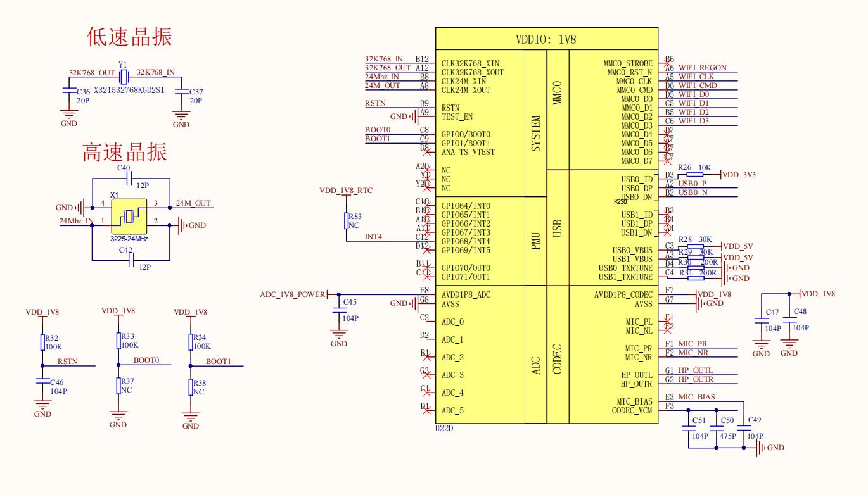Select the C45 capacitor on ADC power
The image size is (868, 497).
coord(338,310)
